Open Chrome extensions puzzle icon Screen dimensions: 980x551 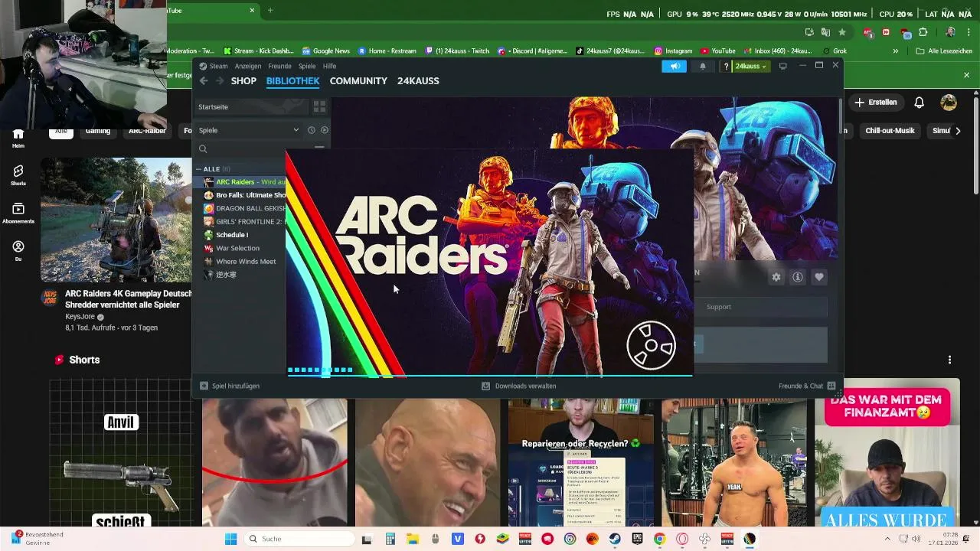923,32
